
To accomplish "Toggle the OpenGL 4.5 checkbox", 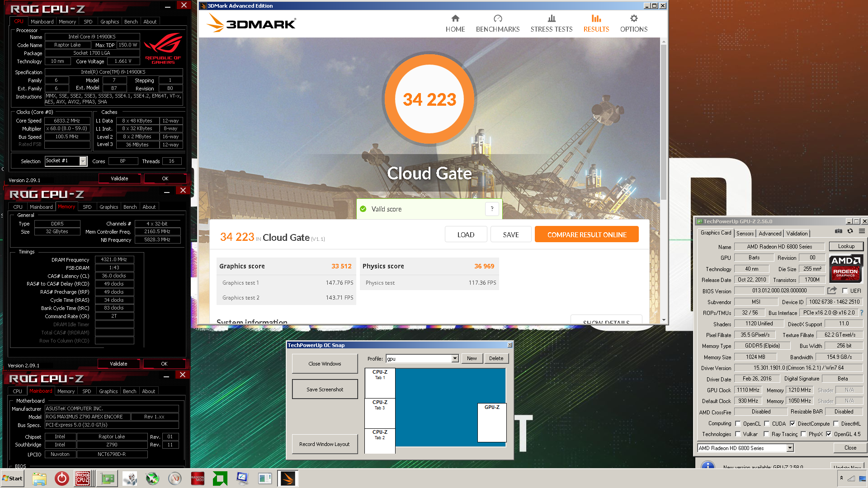I will pos(829,434).
